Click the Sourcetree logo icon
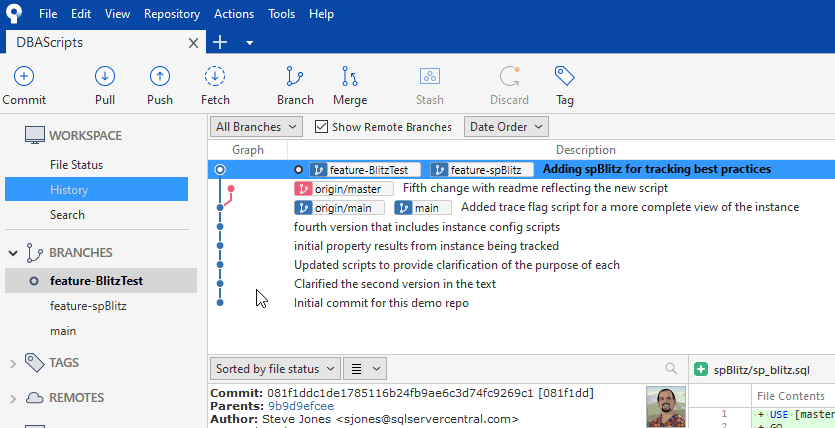Screen dimensions: 835x428 pyautogui.click(x=14, y=13)
